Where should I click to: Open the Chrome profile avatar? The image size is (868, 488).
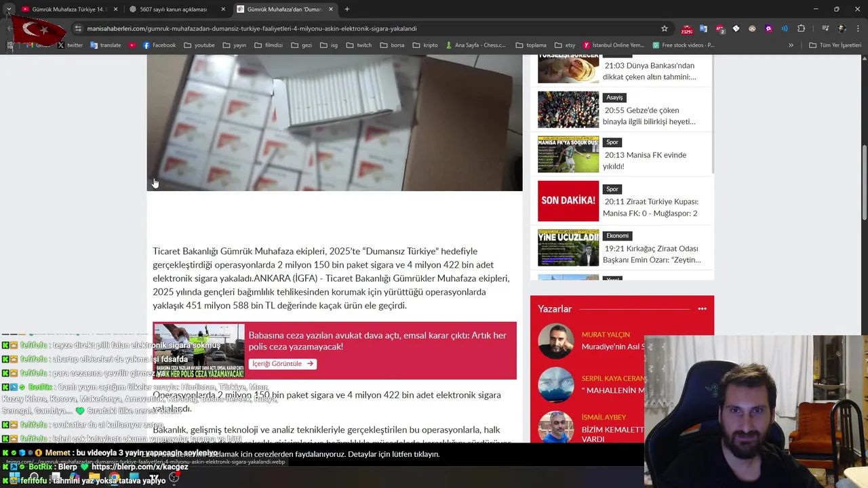click(x=842, y=28)
